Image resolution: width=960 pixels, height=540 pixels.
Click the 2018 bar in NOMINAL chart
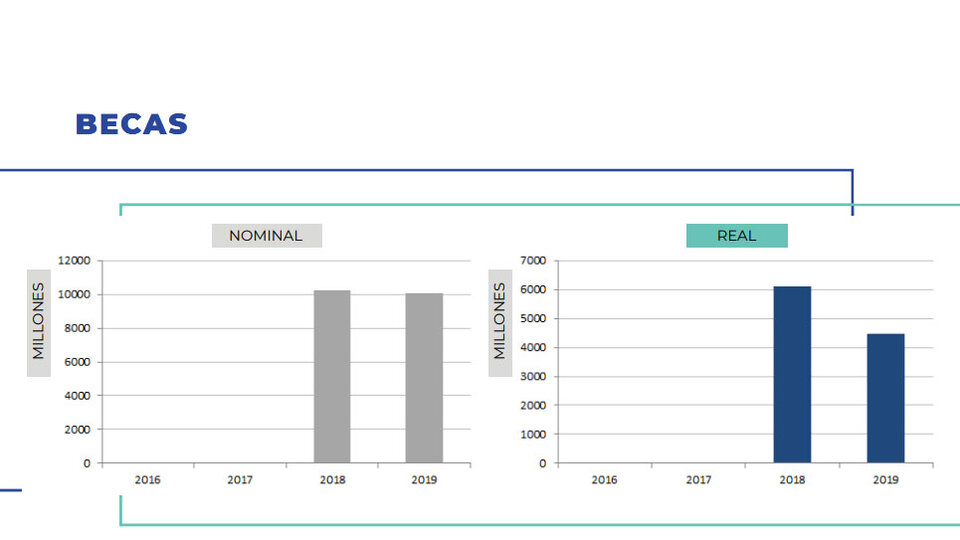coord(332,377)
